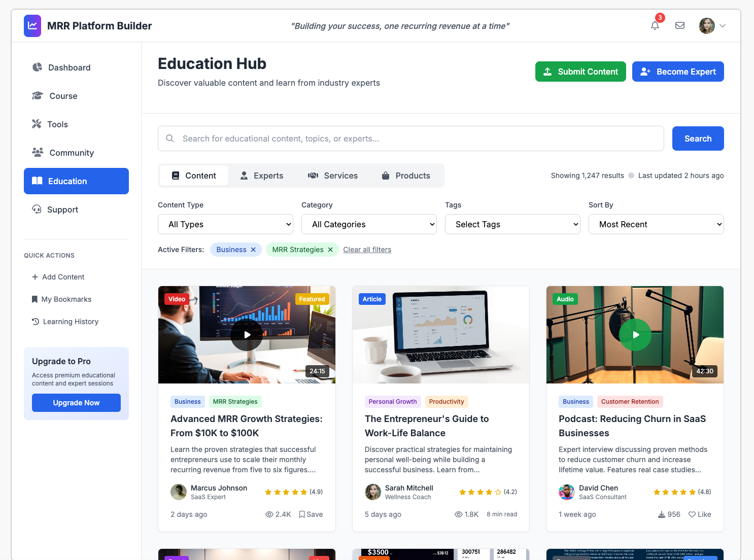The image size is (754, 560).
Task: Click the Clear all filters link
Action: 367,249
